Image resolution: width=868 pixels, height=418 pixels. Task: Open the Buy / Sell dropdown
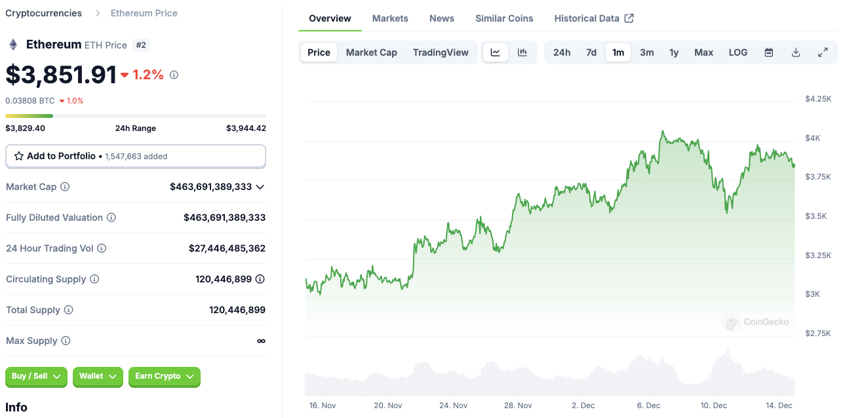[36, 377]
